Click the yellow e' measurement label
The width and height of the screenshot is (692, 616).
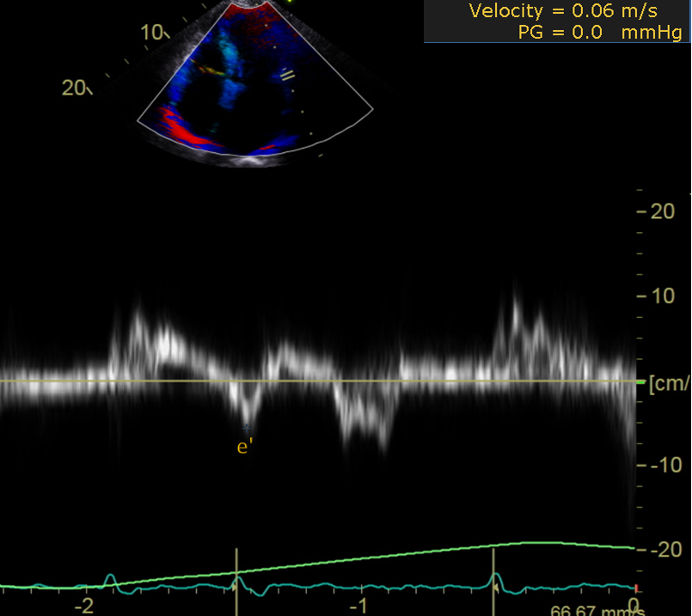click(245, 447)
